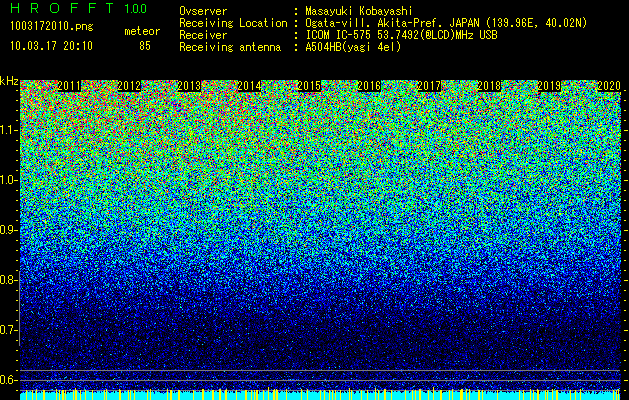
Task: Click the 2016 time marker
Action: pyautogui.click(x=369, y=86)
